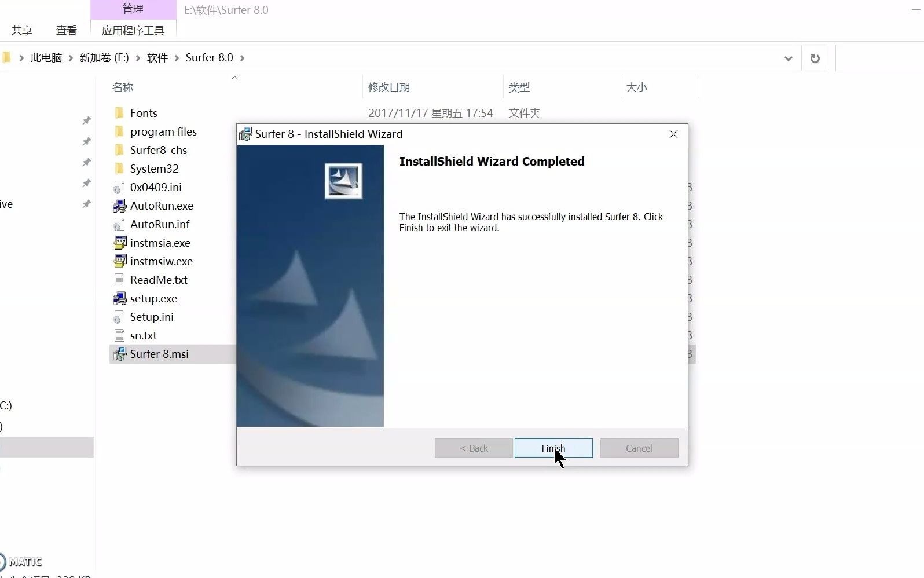Select the Surfer 8.msi installer icon

point(119,354)
